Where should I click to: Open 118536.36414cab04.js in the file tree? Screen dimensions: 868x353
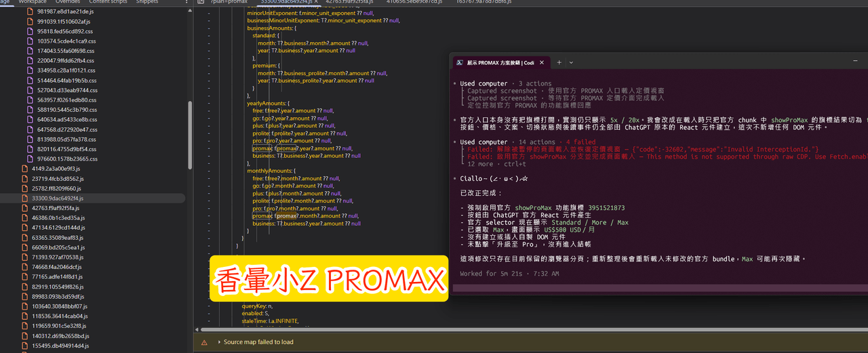60,316
